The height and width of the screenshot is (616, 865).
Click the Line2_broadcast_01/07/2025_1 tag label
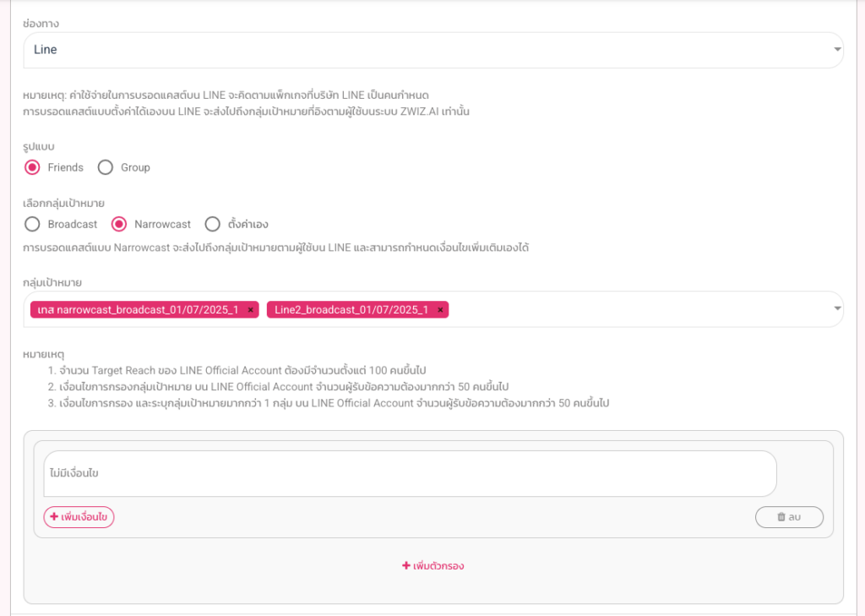[351, 309]
